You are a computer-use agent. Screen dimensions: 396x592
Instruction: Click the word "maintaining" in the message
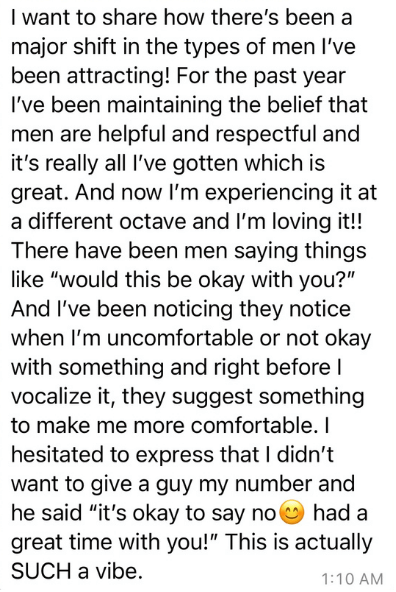165,106
